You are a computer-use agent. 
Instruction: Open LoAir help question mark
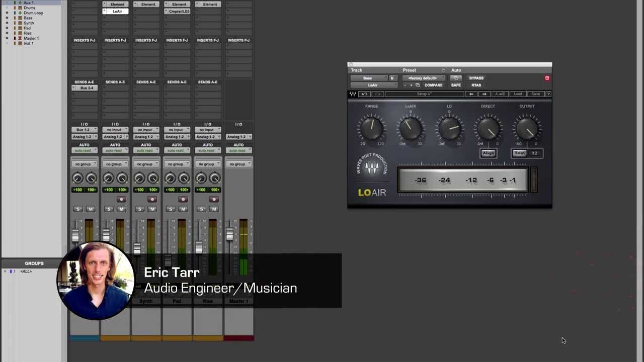point(548,94)
